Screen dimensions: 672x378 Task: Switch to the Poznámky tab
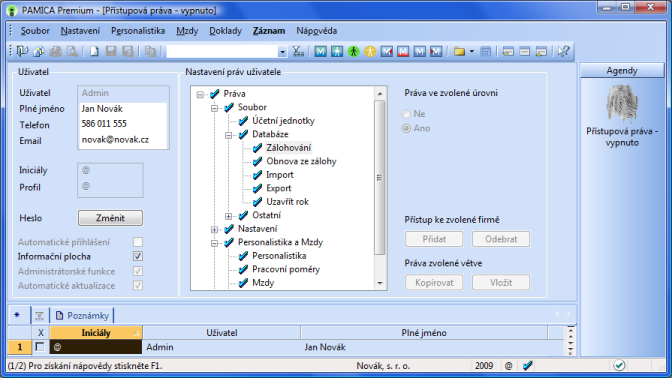point(82,316)
